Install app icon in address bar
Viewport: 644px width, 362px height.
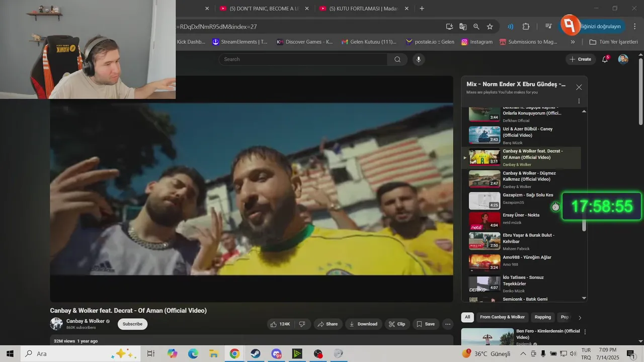[x=449, y=27]
